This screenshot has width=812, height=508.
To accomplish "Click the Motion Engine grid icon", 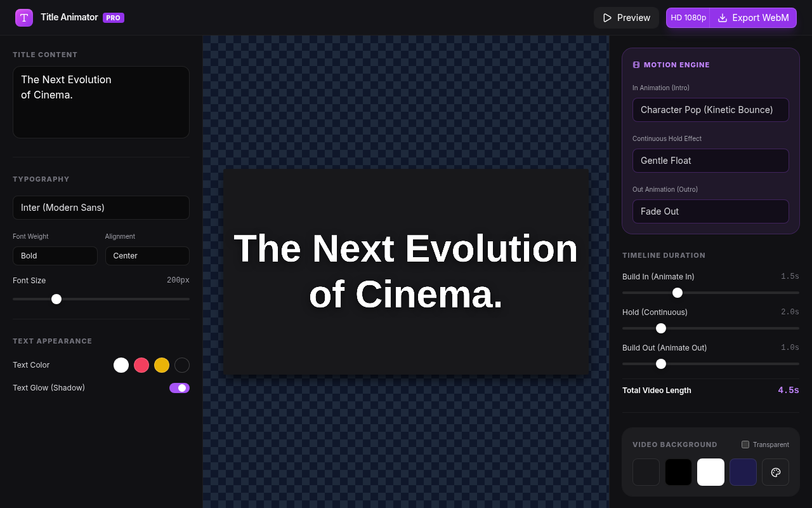I will point(636,64).
